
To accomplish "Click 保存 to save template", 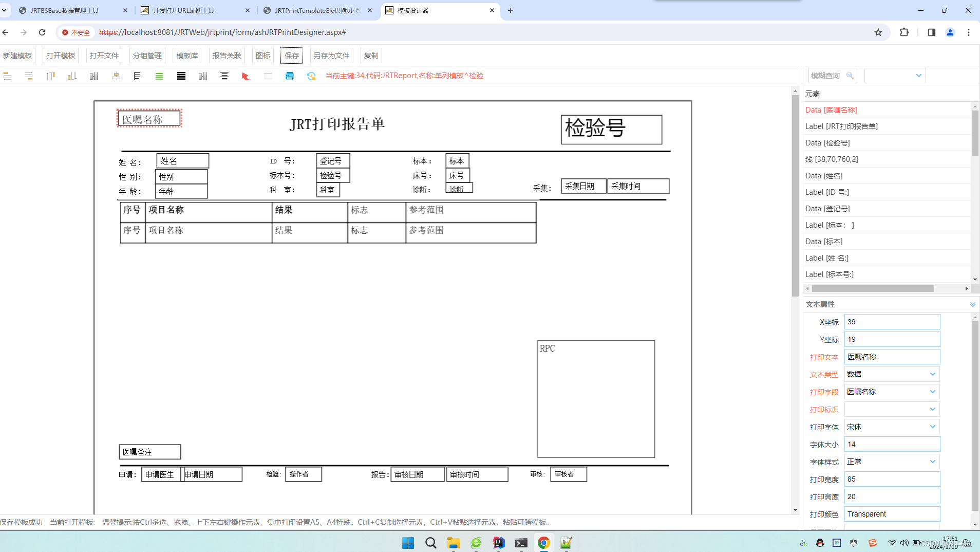I will pyautogui.click(x=292, y=56).
